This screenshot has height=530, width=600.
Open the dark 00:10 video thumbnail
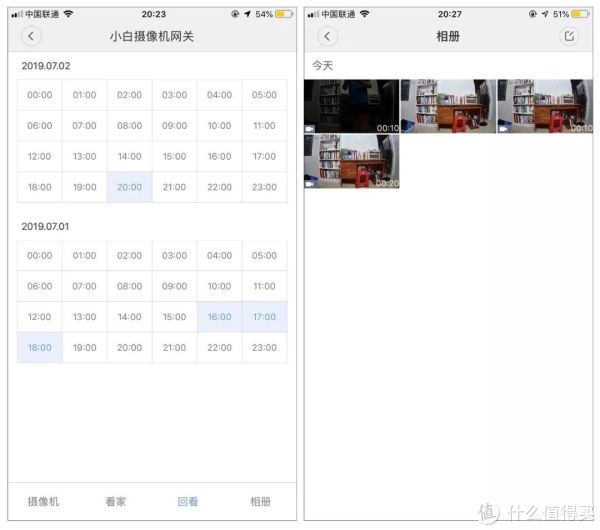(352, 106)
